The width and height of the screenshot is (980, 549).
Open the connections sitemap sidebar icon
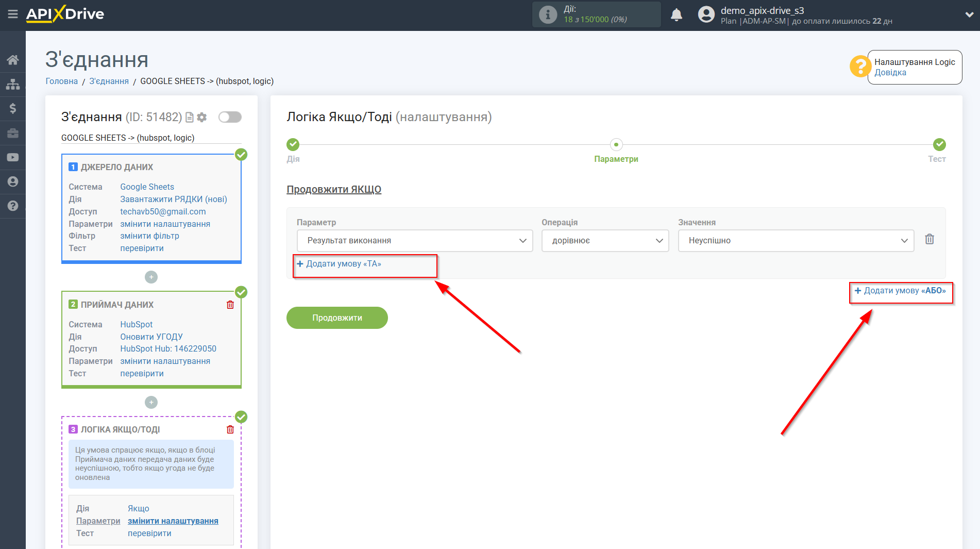(13, 84)
